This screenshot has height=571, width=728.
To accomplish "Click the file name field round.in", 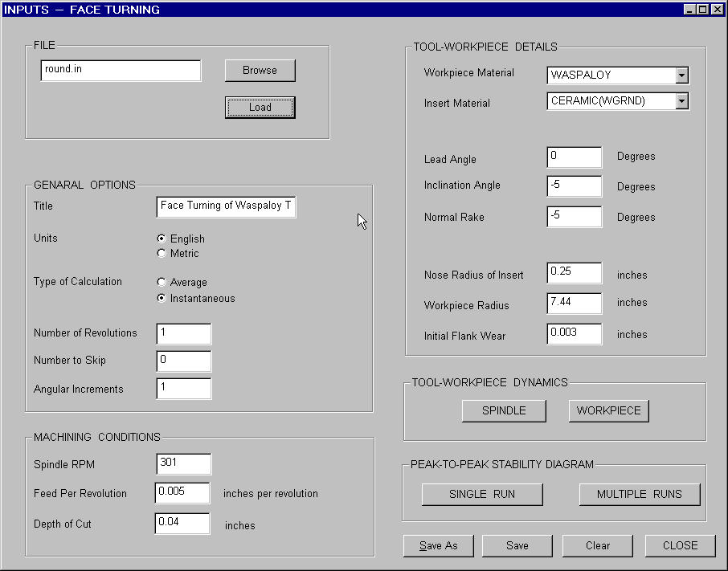I will pos(121,71).
